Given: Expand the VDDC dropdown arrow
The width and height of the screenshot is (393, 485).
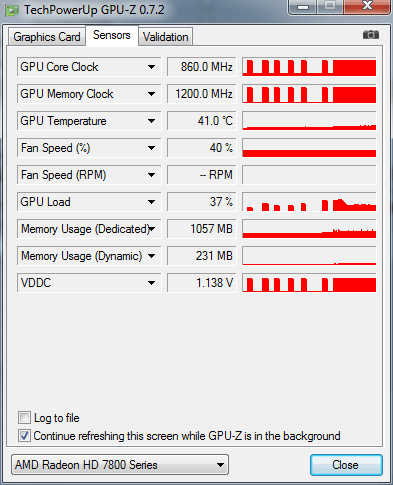Looking at the screenshot, I should (151, 283).
